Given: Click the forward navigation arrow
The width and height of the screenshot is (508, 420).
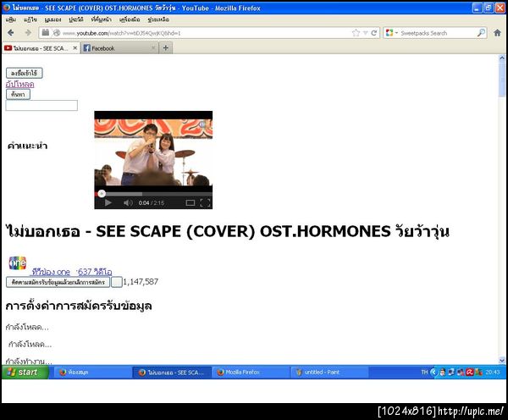Looking at the screenshot, I should pos(28,33).
